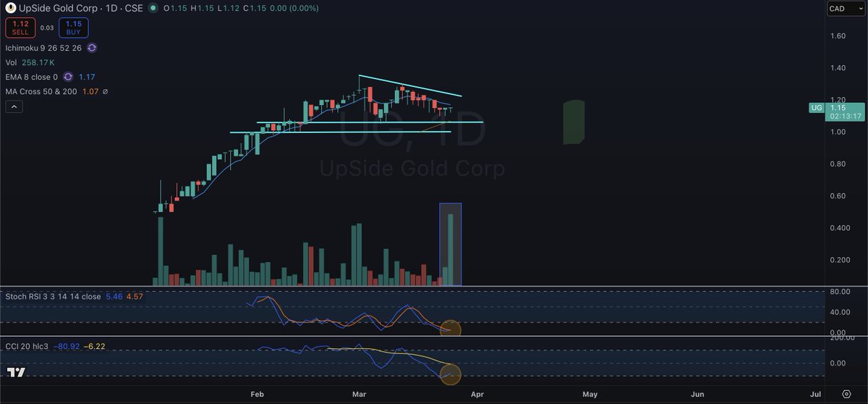Click the 4.57 Stoch RSI orange value

click(x=135, y=296)
